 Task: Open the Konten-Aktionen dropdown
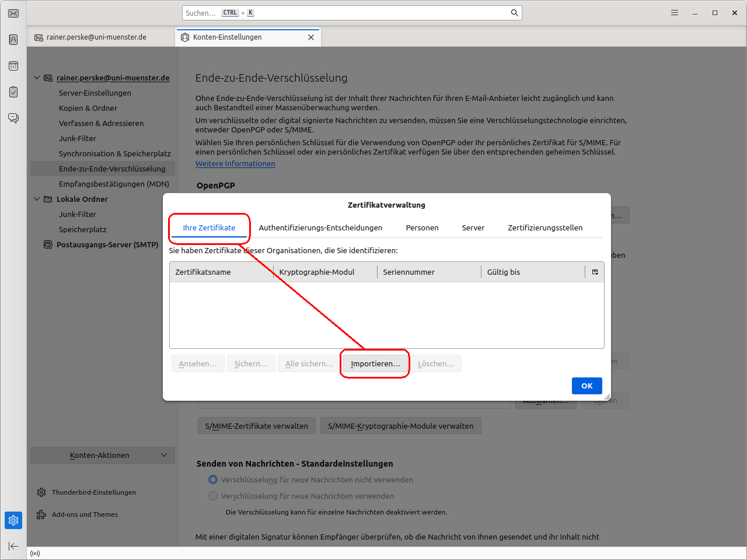[x=103, y=456]
